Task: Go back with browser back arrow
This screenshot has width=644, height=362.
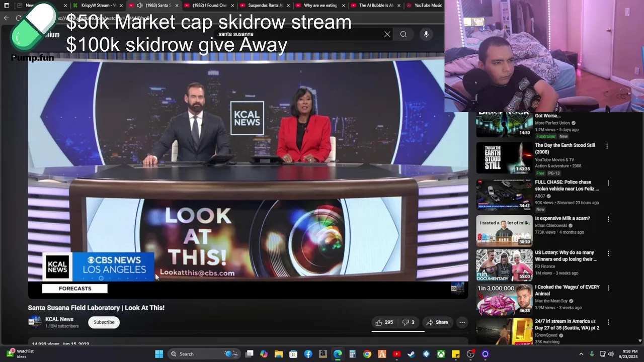Action: [7, 18]
